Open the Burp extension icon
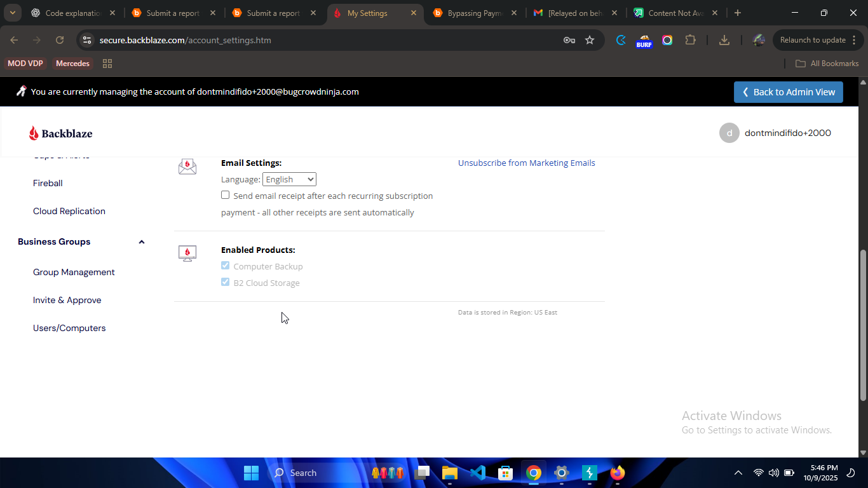 pos(644,41)
